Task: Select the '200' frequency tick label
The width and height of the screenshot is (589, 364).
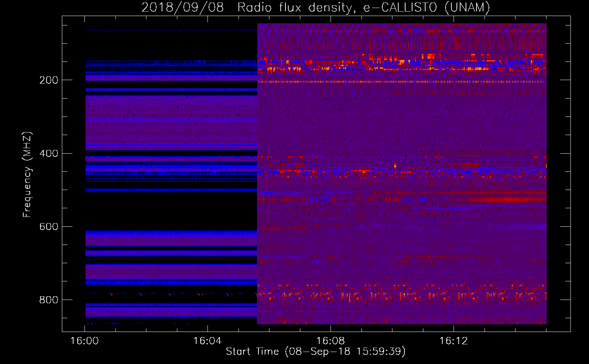Action: pos(49,80)
